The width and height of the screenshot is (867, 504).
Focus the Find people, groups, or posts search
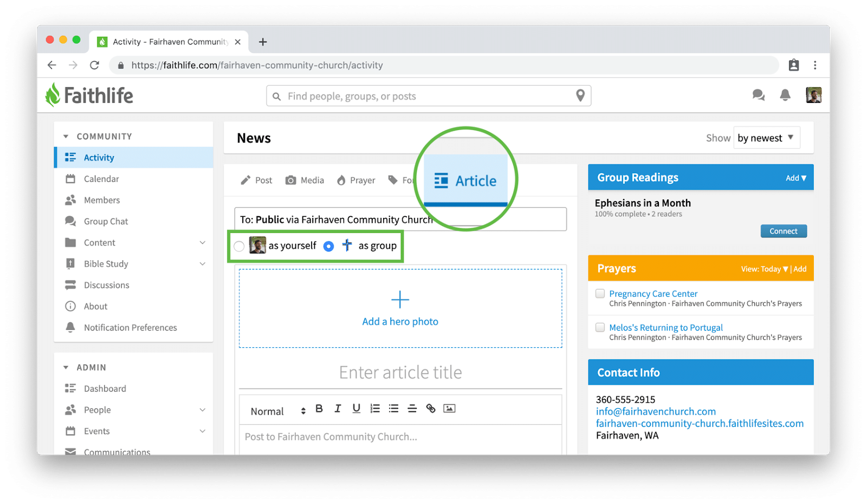coord(428,96)
